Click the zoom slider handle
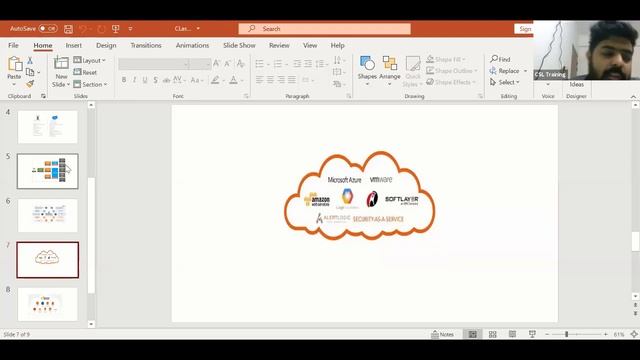The image size is (640, 360). point(567,334)
